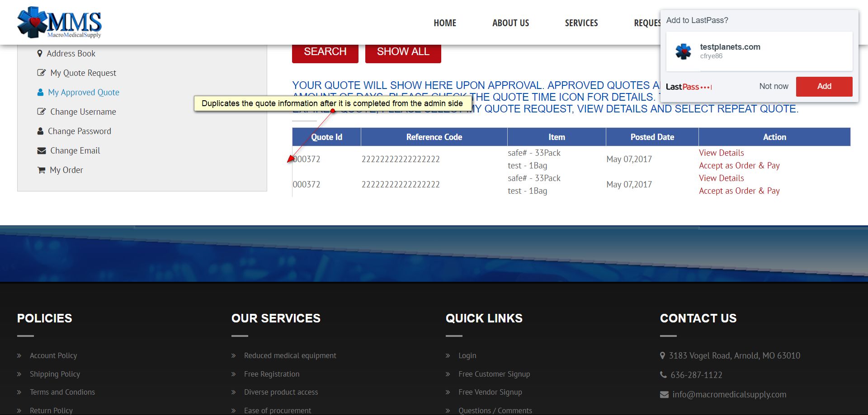Open Change Password in the sidebar
The width and height of the screenshot is (868, 415).
click(80, 131)
